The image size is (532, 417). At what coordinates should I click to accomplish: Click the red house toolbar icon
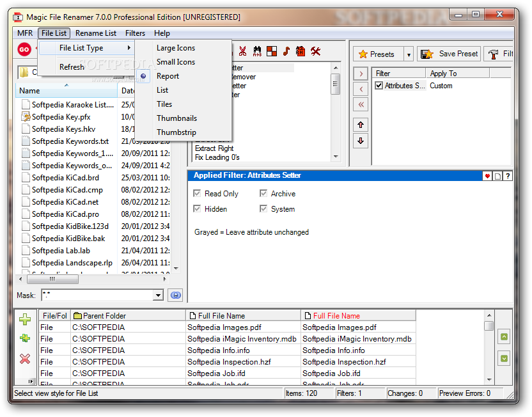click(x=301, y=51)
